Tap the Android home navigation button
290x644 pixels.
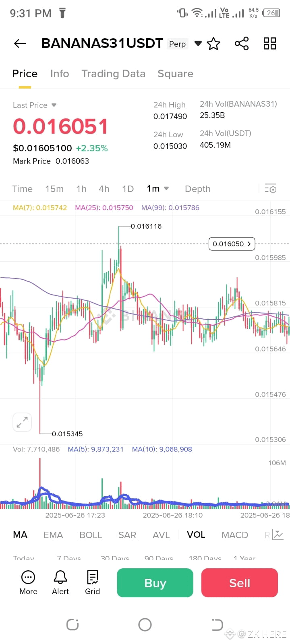[145, 625]
